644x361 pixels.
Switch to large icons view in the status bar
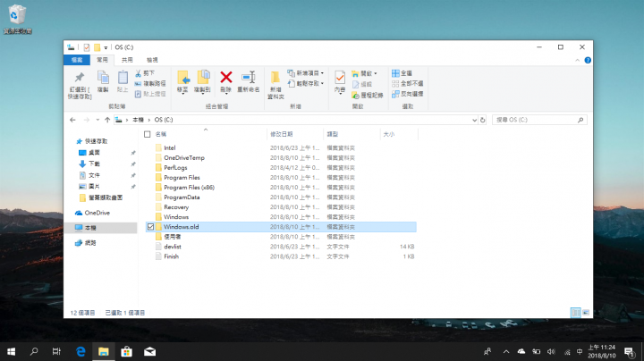coord(586,313)
